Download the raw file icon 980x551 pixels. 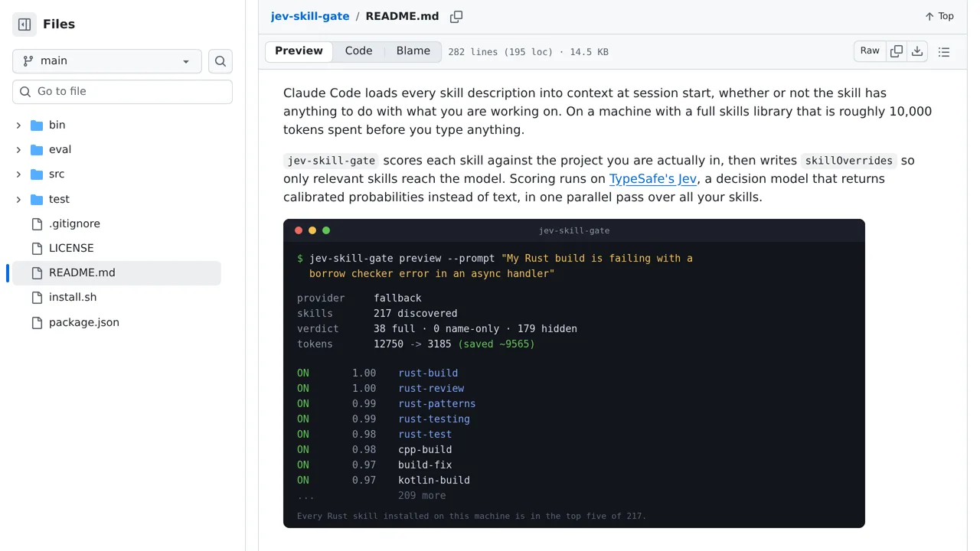(x=917, y=51)
